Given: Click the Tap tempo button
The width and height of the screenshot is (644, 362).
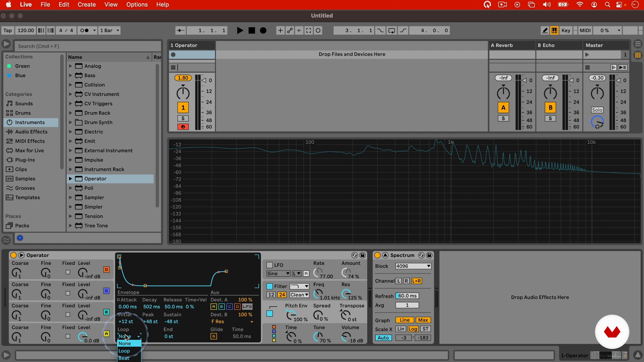Looking at the screenshot, I should pyautogui.click(x=8, y=31).
